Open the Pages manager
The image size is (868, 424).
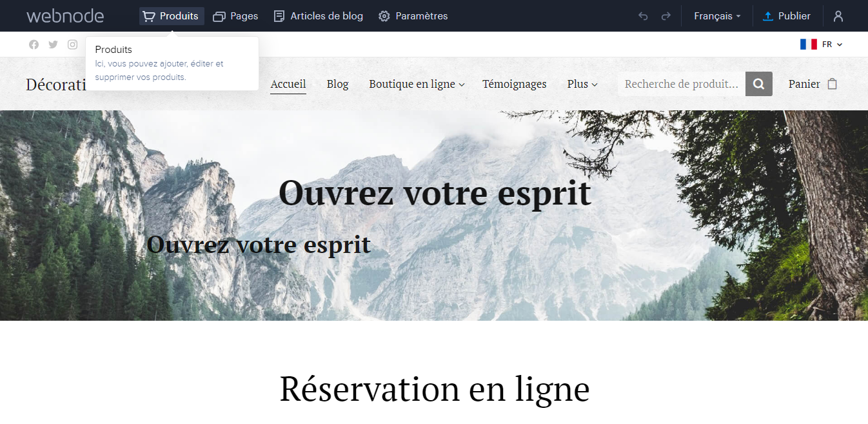(x=235, y=16)
